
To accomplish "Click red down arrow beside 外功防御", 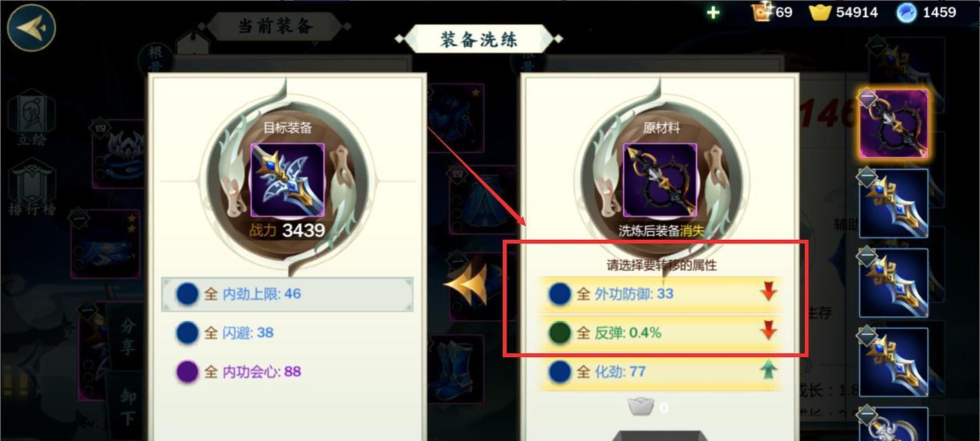I will pyautogui.click(x=768, y=293).
